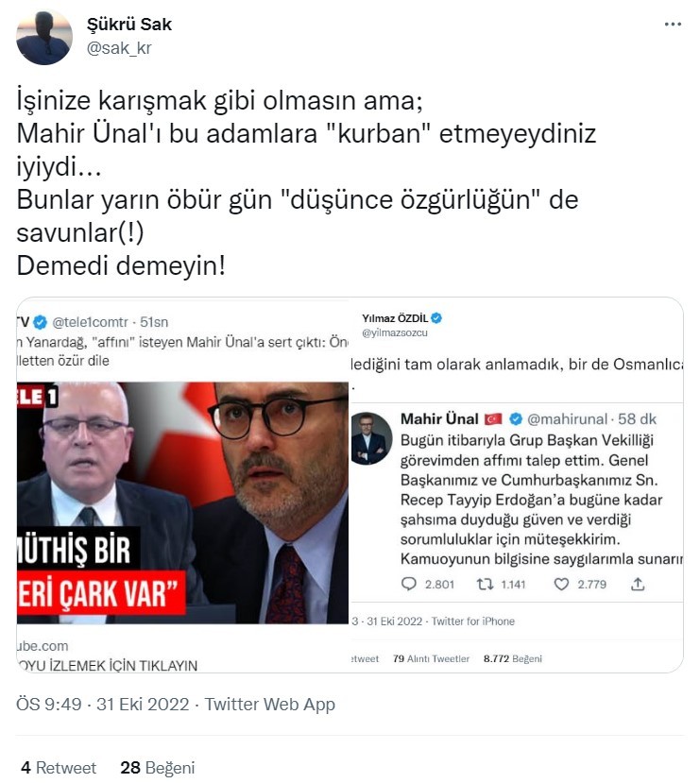Open the 79 Alıntı Tweetler link

432,658
